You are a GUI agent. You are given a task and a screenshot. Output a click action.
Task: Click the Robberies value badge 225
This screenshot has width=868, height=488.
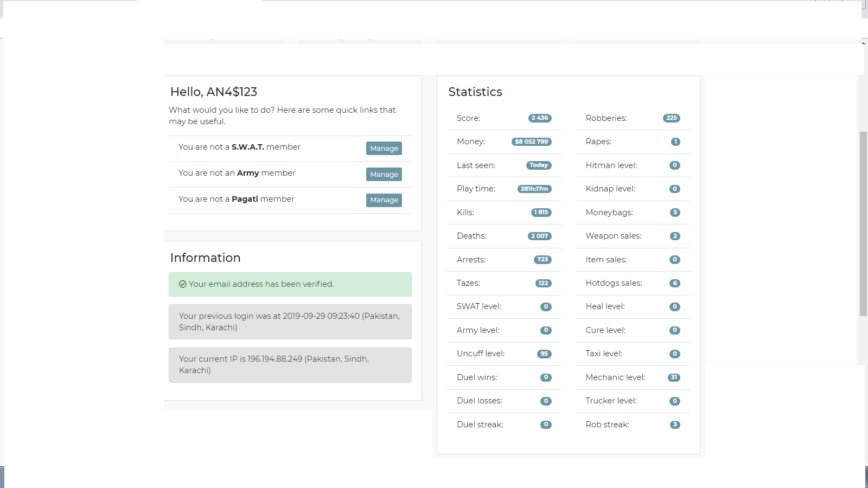[672, 118]
